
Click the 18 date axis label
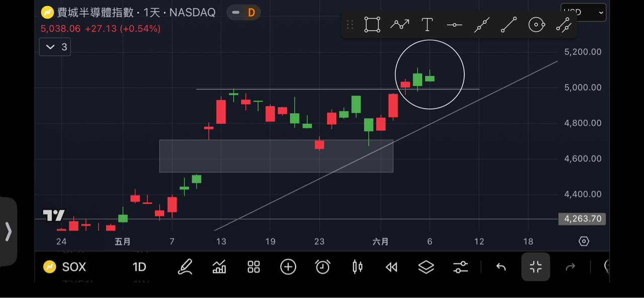point(528,242)
